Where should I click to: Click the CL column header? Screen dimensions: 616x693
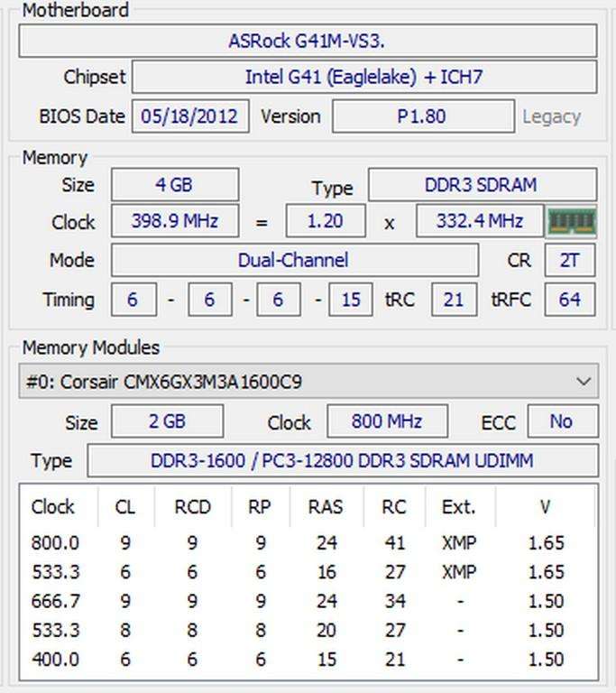125,507
